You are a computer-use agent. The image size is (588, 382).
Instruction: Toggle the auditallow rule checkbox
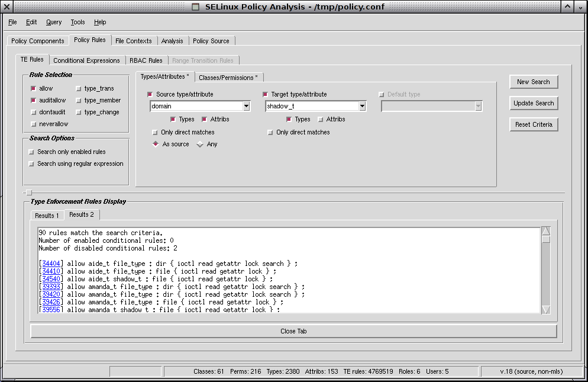[x=33, y=100]
